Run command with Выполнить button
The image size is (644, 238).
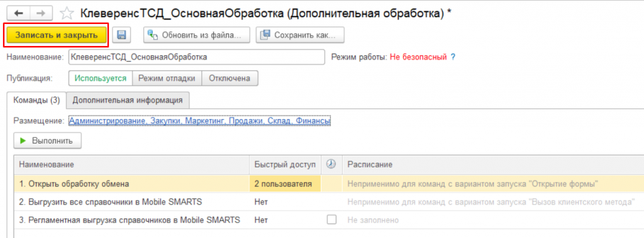[x=48, y=140]
